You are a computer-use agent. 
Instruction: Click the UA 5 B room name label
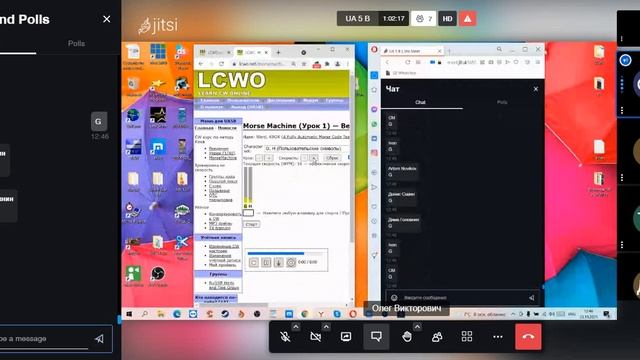(358, 19)
